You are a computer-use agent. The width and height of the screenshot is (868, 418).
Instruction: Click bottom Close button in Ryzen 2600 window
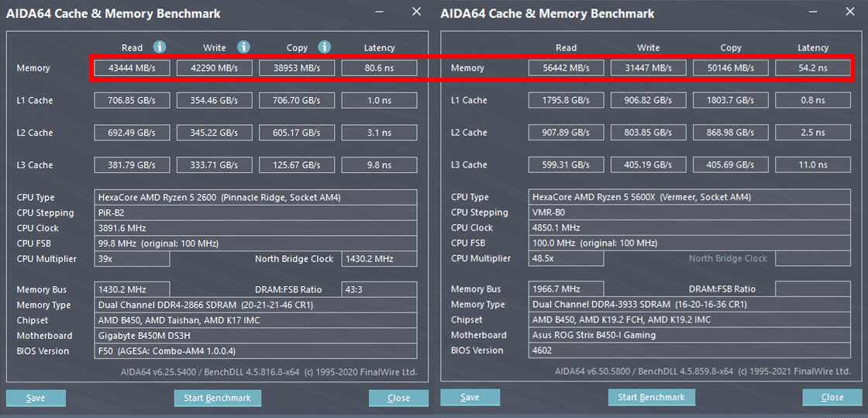[398, 398]
